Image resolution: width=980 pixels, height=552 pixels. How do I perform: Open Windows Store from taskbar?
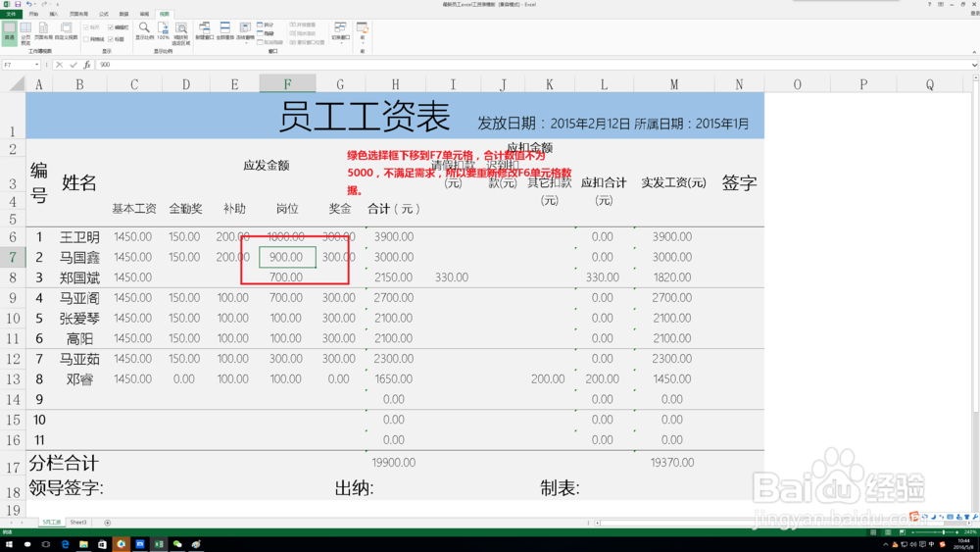tap(102, 544)
